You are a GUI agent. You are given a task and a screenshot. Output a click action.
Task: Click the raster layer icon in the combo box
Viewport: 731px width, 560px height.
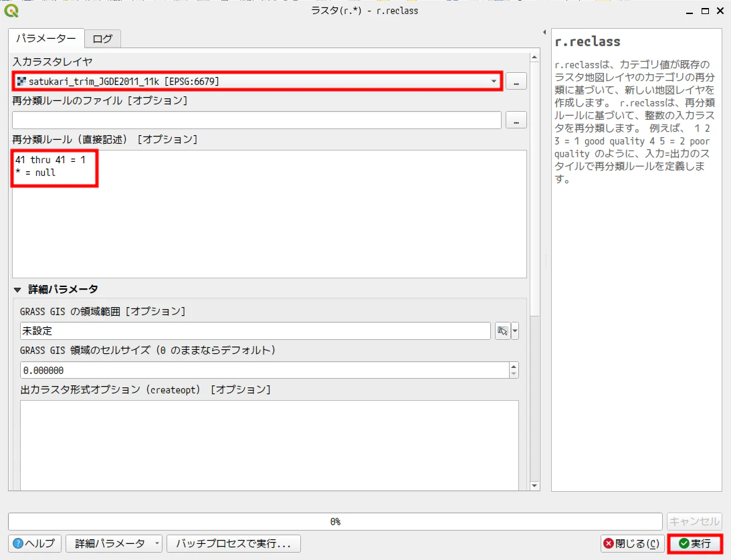[x=21, y=81]
